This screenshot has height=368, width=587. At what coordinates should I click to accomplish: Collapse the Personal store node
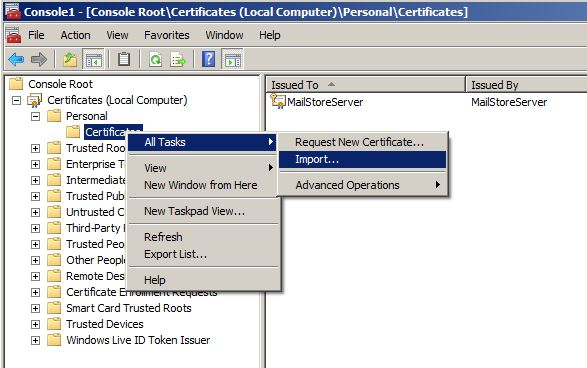pos(35,116)
